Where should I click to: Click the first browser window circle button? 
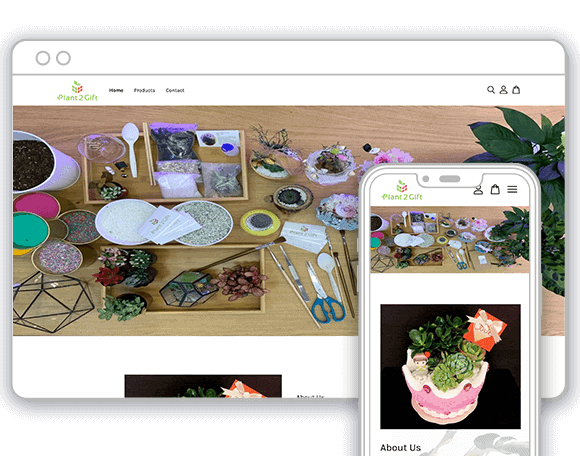(x=43, y=58)
